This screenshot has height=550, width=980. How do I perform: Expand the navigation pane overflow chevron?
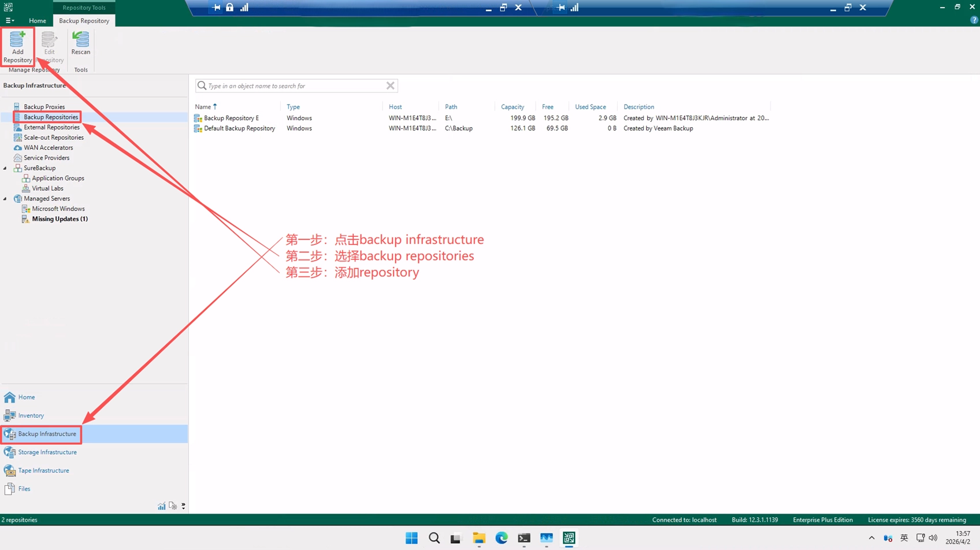pos(183,506)
